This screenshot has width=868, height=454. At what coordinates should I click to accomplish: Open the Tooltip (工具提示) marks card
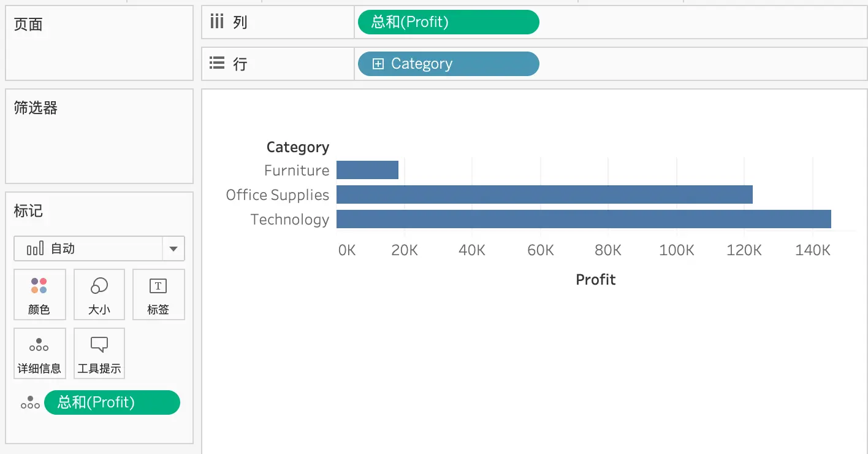click(x=99, y=353)
